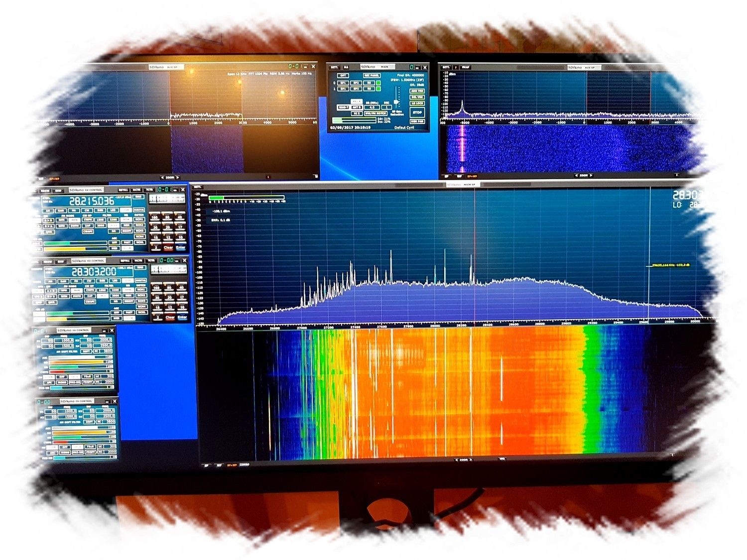Image resolution: width=747 pixels, height=560 pixels.
Task: Click the zoom right arrow in the right AUX SP
Action: click(591, 175)
